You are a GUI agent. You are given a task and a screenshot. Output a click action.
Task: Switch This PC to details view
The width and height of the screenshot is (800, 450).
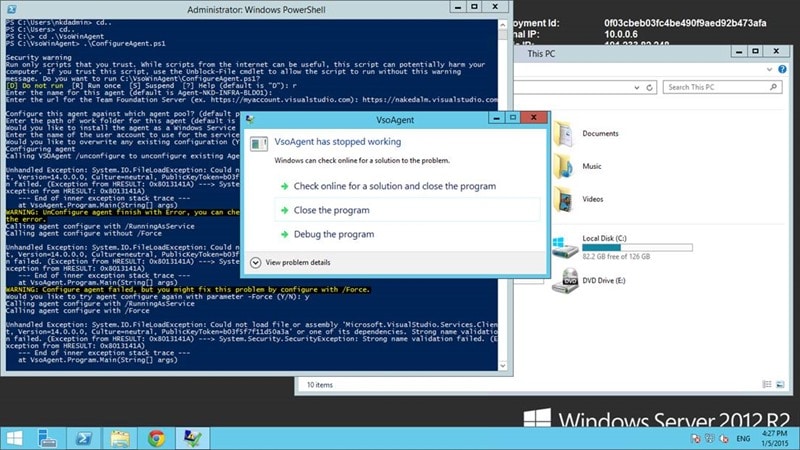pos(767,384)
